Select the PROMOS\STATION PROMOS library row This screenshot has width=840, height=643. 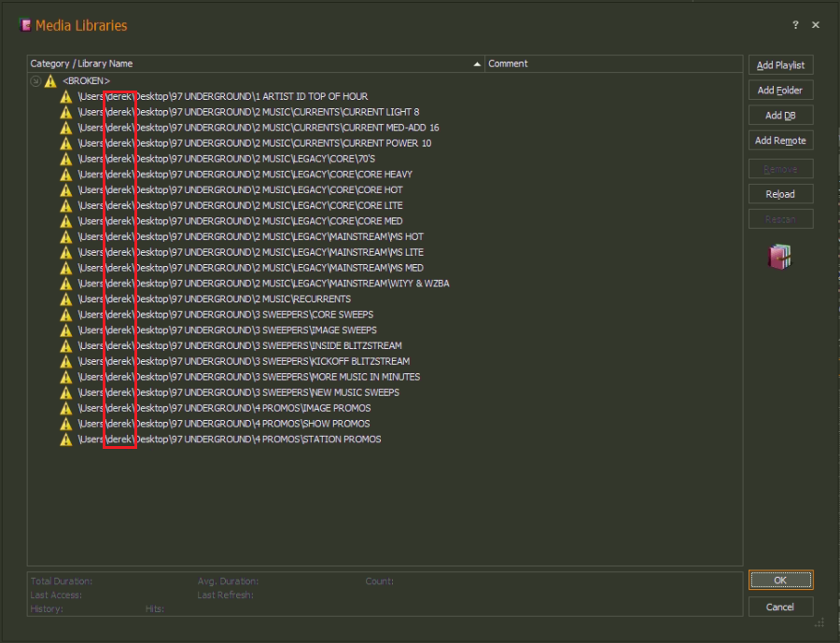230,439
